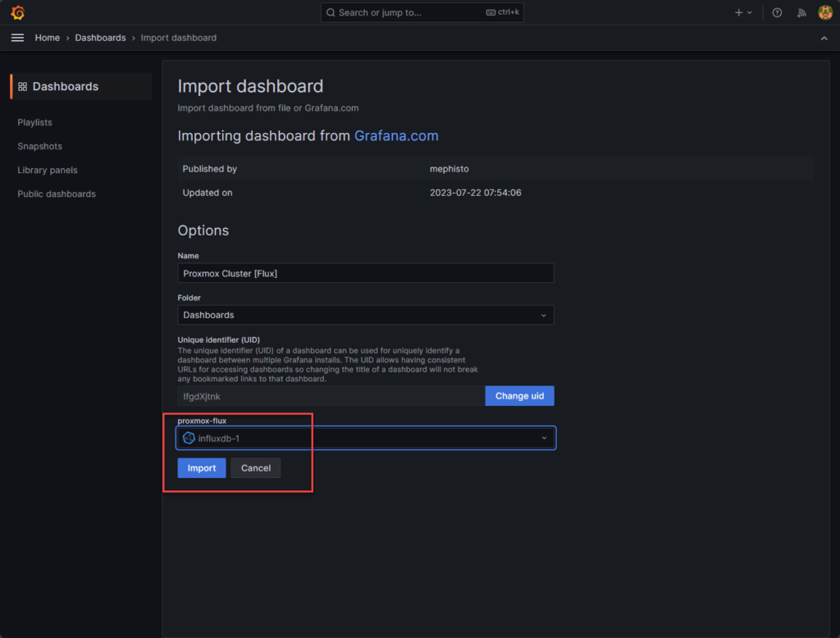Open the Folder dropdown showing Dashboards
The image size is (840, 638).
tap(365, 314)
